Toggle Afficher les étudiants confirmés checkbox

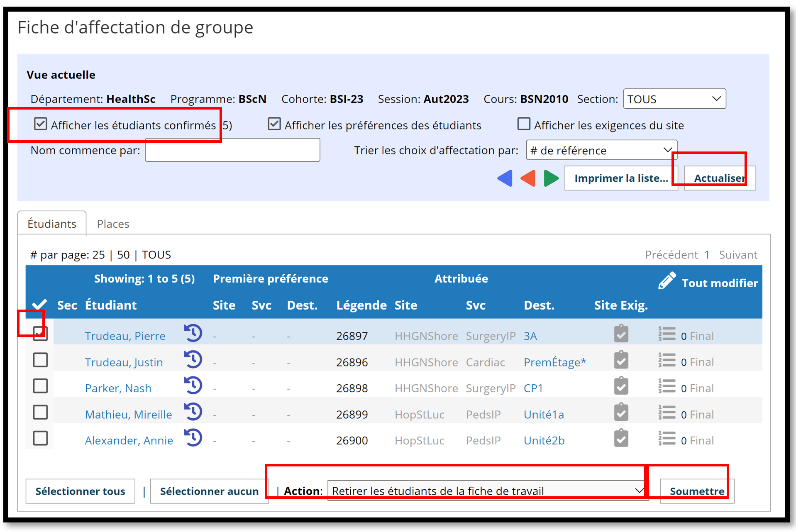coord(40,124)
